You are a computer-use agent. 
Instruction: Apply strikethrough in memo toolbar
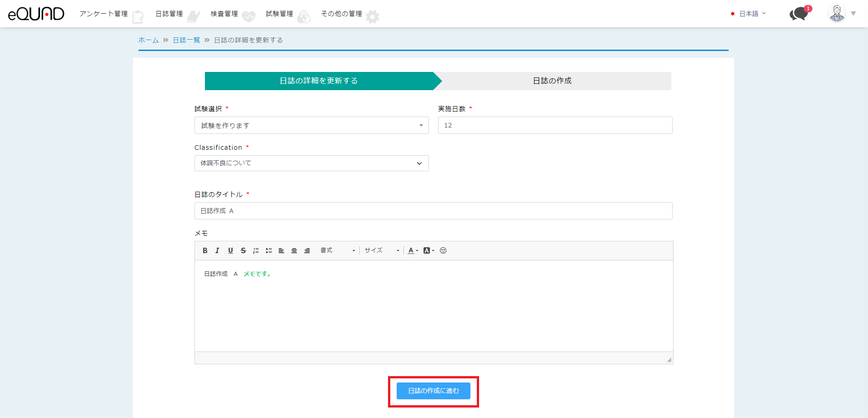point(243,250)
